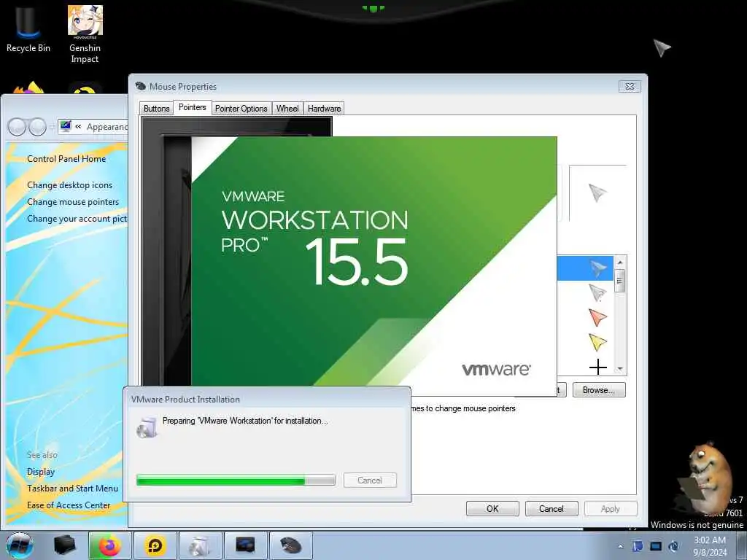Click OK in Mouse Properties
The image size is (747, 560).
tap(492, 508)
